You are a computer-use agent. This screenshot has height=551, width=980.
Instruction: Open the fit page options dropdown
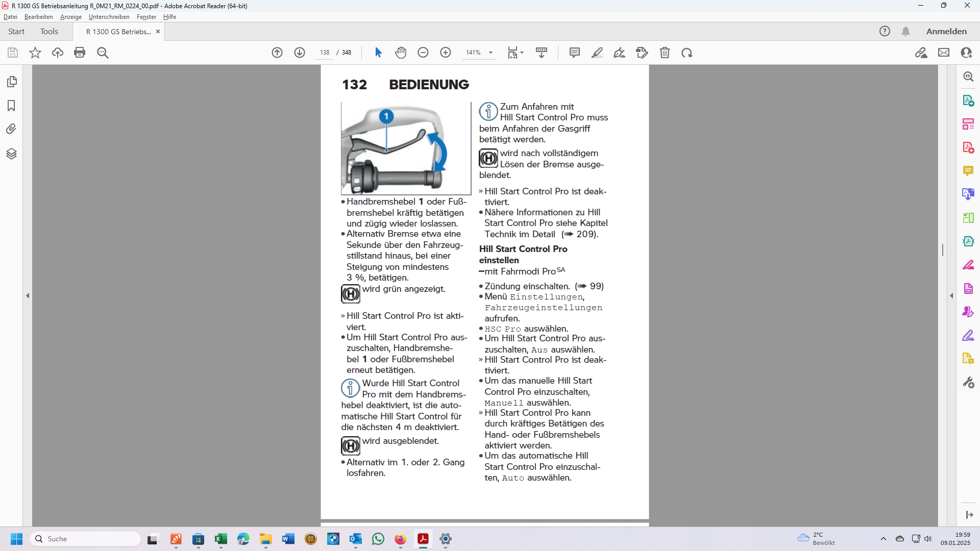pyautogui.click(x=516, y=53)
